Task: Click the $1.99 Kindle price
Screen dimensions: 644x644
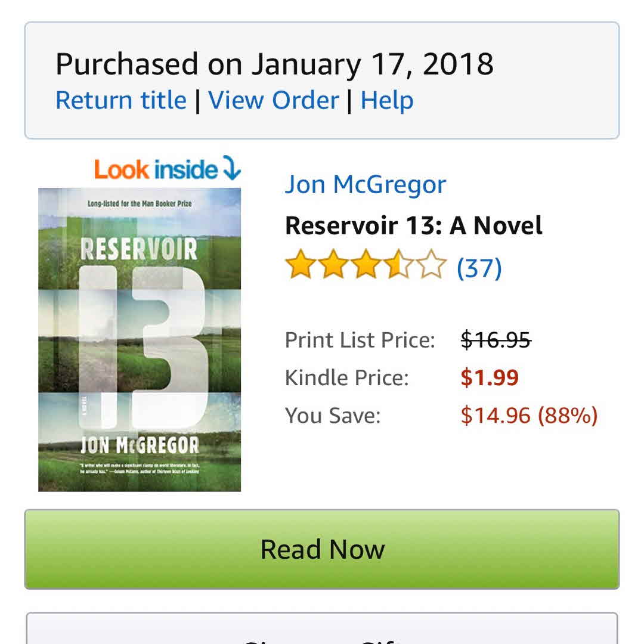Action: tap(490, 377)
